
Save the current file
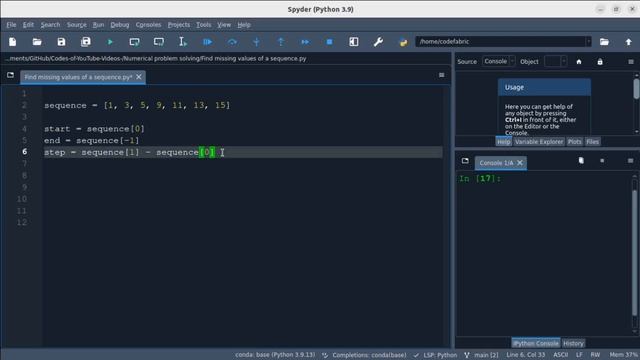[61, 42]
